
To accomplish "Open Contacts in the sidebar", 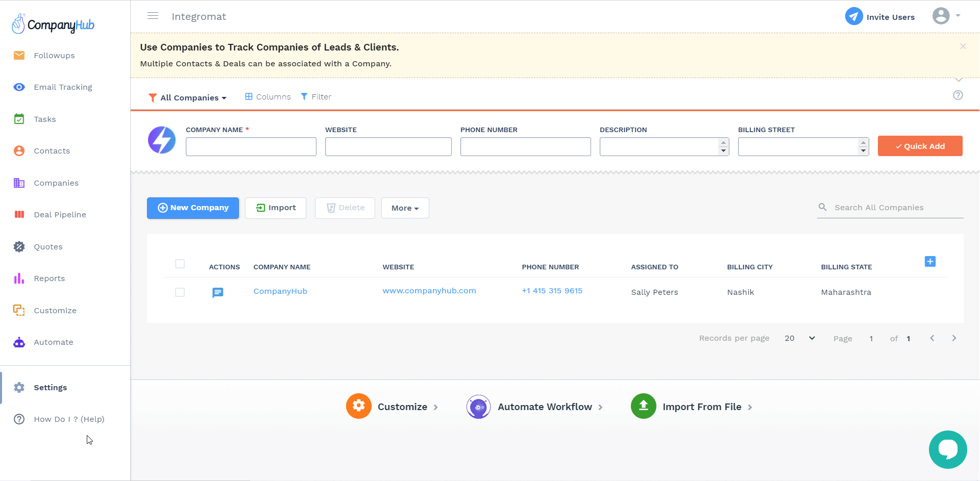I will (52, 151).
